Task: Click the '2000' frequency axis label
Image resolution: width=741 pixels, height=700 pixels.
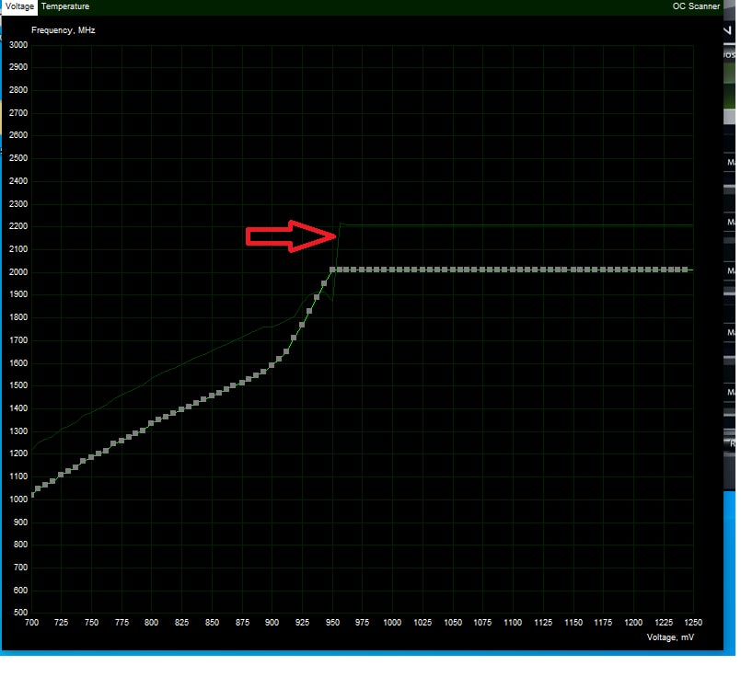Action: coord(18,271)
